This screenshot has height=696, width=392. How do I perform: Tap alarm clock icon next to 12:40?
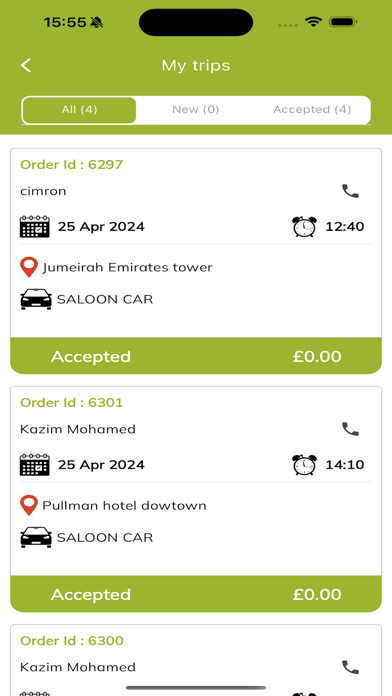(305, 226)
